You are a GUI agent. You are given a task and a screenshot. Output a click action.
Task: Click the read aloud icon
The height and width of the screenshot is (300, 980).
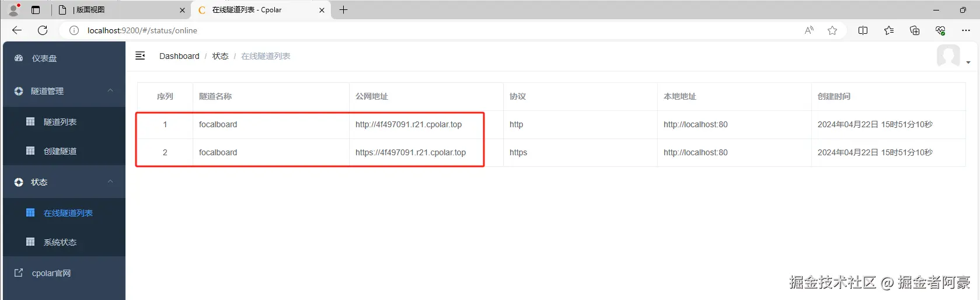click(809, 30)
